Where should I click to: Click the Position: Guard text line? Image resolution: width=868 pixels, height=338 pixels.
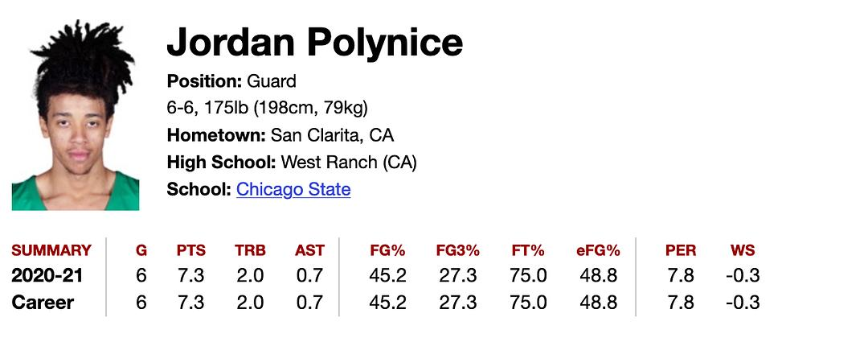(231, 81)
